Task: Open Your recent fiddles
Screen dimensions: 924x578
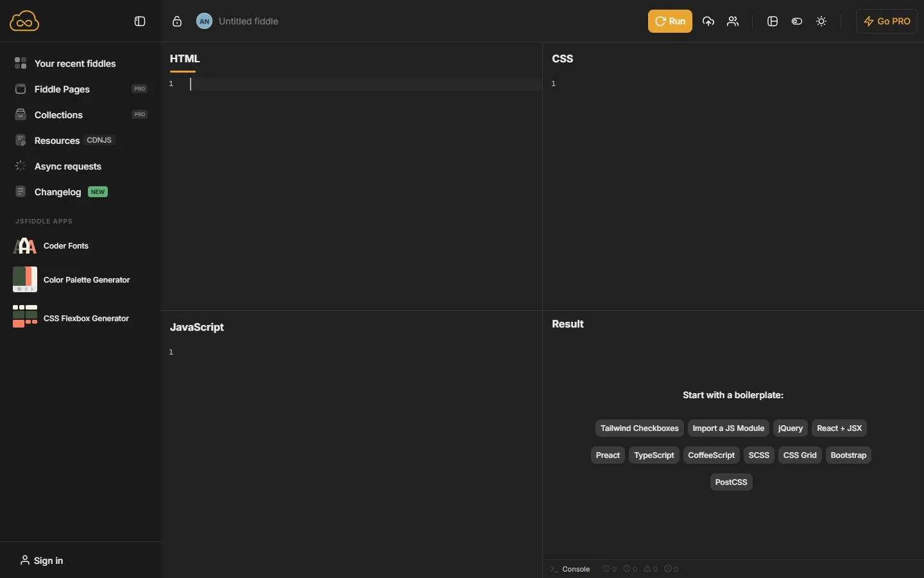Action: pyautogui.click(x=75, y=64)
